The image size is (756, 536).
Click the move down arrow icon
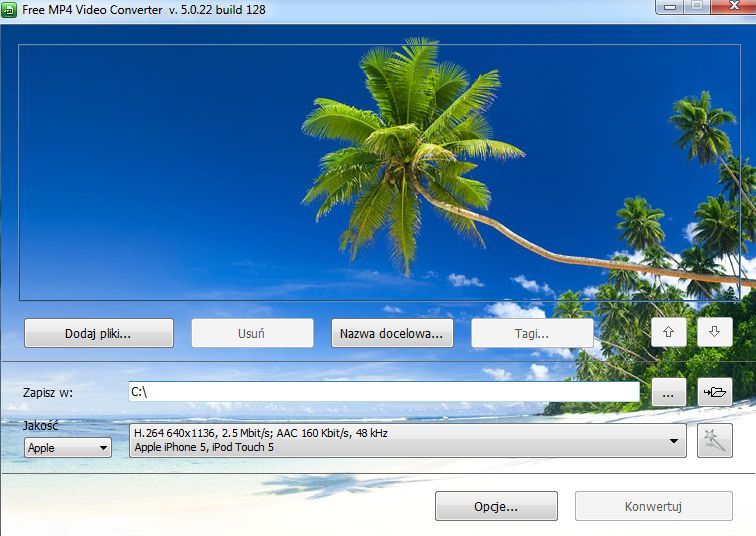[715, 332]
